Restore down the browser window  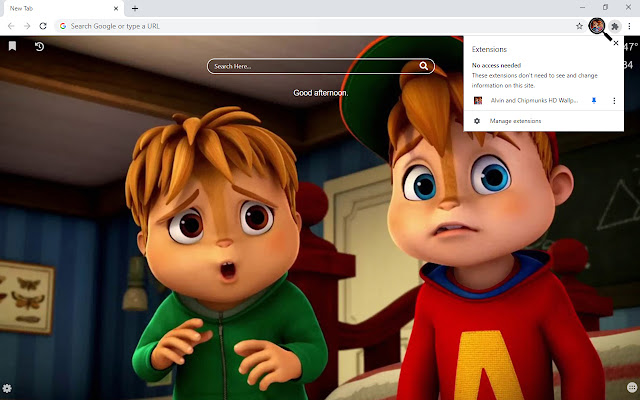605,7
